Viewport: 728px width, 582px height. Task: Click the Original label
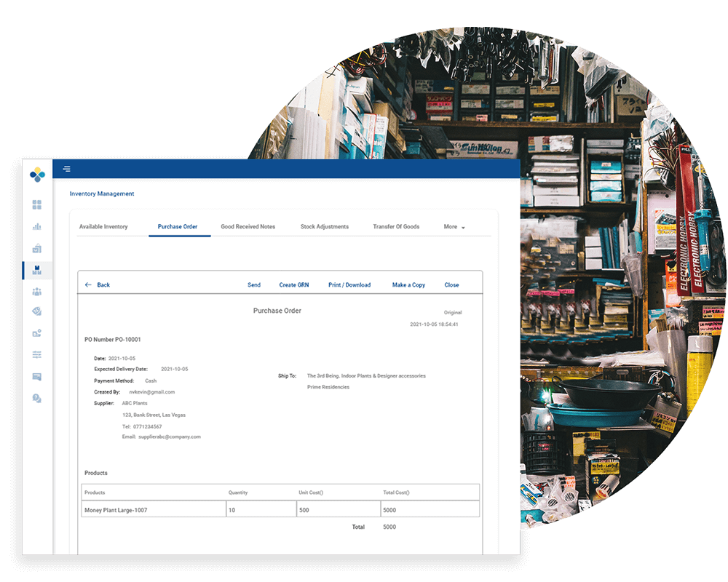tap(453, 313)
